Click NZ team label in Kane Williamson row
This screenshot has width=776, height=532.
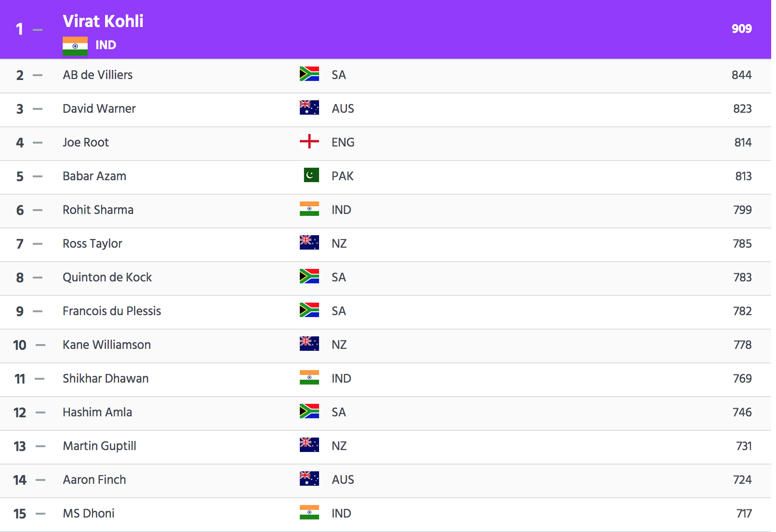[x=339, y=345]
